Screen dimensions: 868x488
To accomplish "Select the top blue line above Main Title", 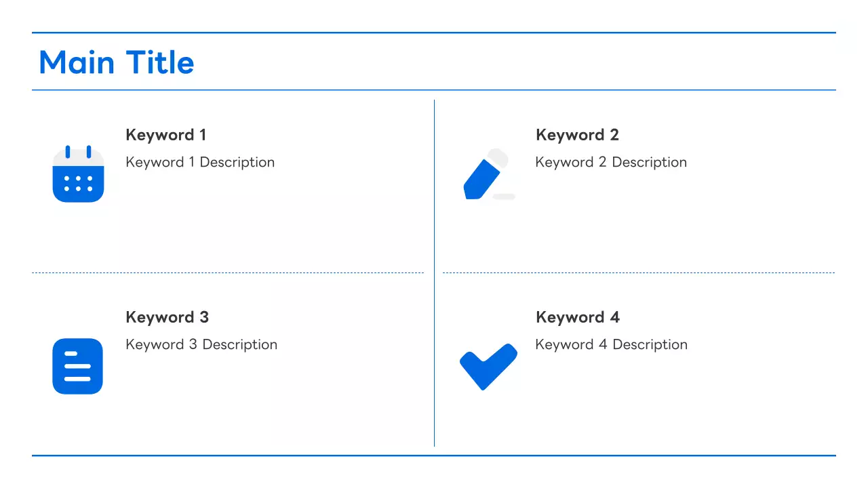I will 434,33.
